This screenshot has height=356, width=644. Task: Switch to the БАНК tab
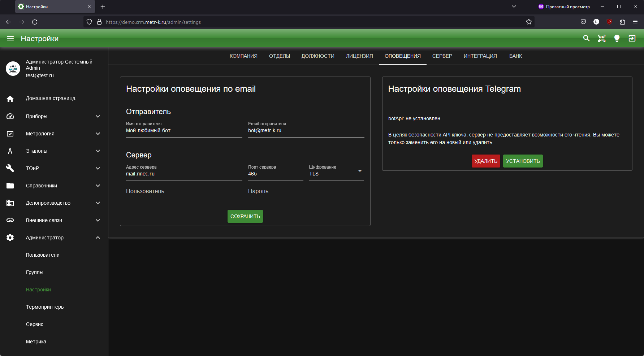tap(515, 56)
